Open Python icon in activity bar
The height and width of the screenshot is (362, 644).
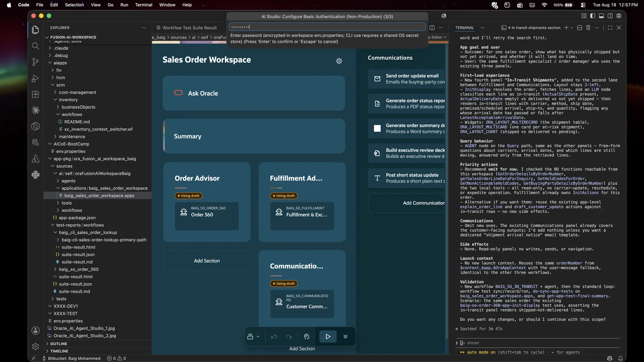point(35,175)
